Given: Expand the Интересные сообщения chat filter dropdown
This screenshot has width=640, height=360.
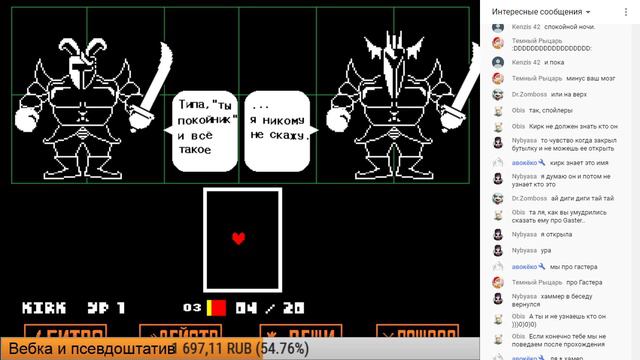Looking at the screenshot, I should point(541,12).
